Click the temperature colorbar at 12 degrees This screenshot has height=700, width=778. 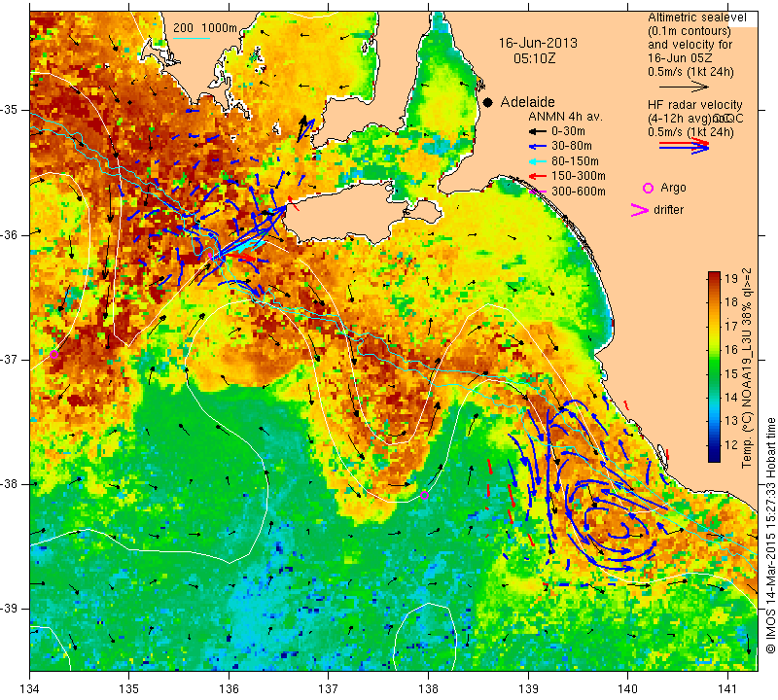pos(714,445)
